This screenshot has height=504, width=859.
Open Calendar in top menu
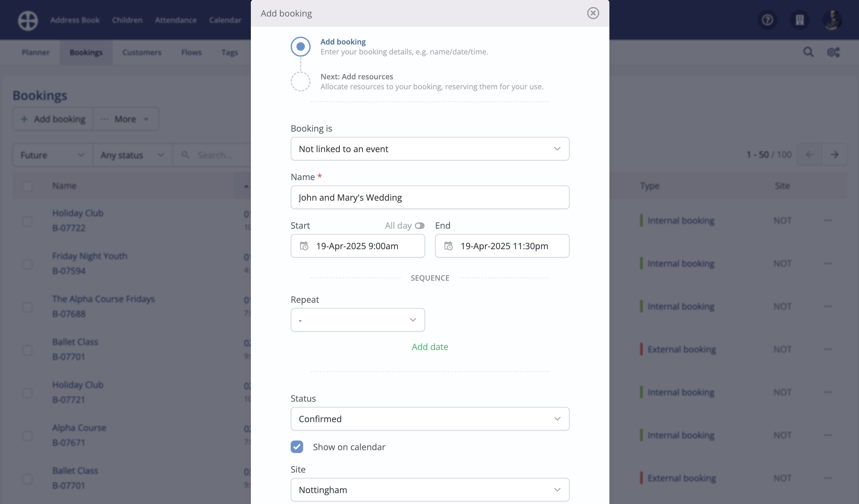tap(225, 20)
